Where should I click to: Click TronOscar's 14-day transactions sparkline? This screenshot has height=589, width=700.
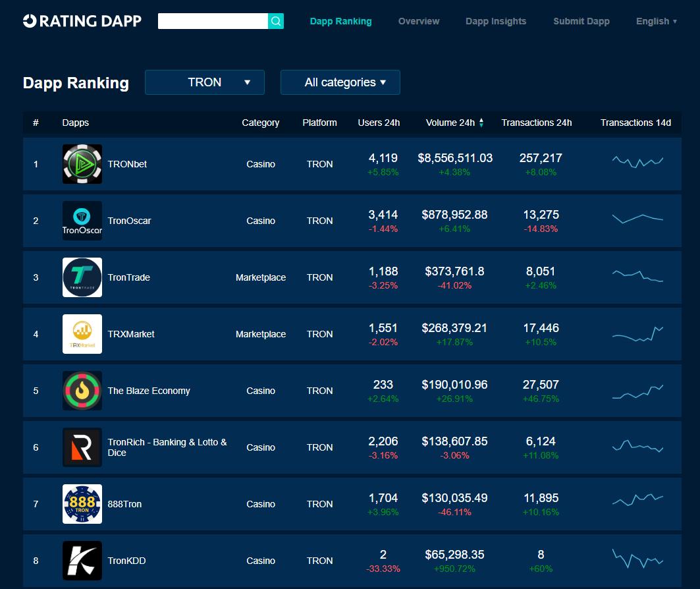click(x=637, y=218)
